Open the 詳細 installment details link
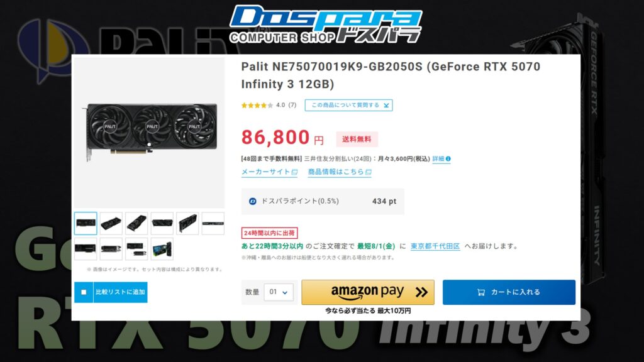The height and width of the screenshot is (362, 644). [438, 159]
